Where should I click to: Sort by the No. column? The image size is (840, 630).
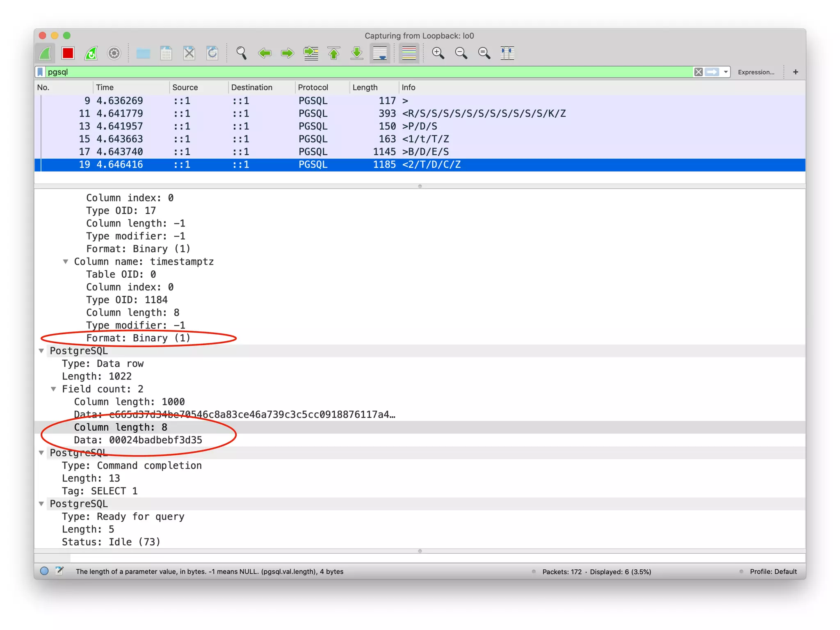point(64,87)
